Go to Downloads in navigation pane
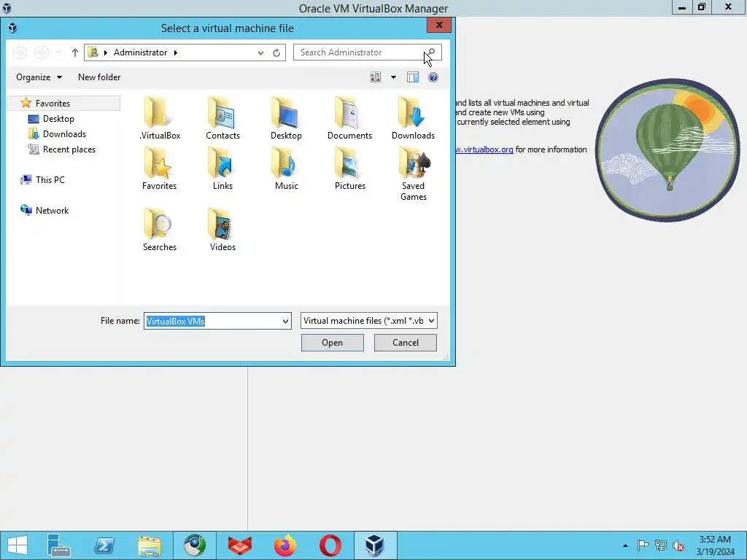This screenshot has width=747, height=560. [x=64, y=134]
